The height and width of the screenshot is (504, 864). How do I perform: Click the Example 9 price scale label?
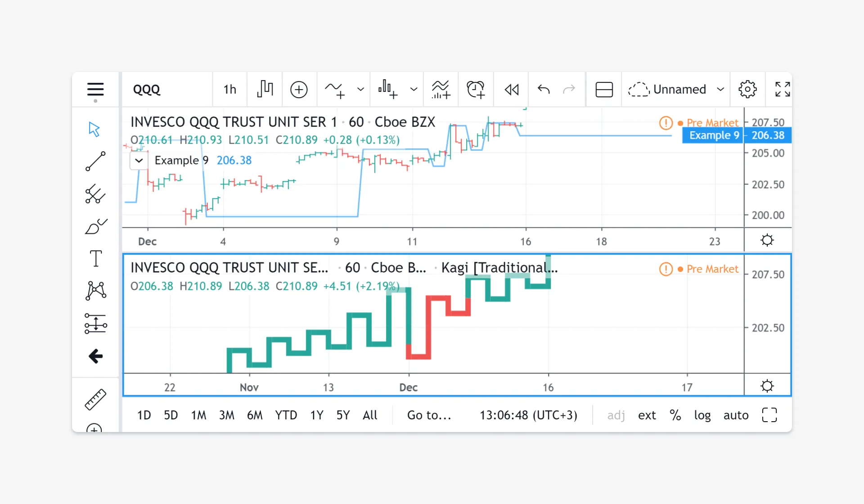point(714,135)
